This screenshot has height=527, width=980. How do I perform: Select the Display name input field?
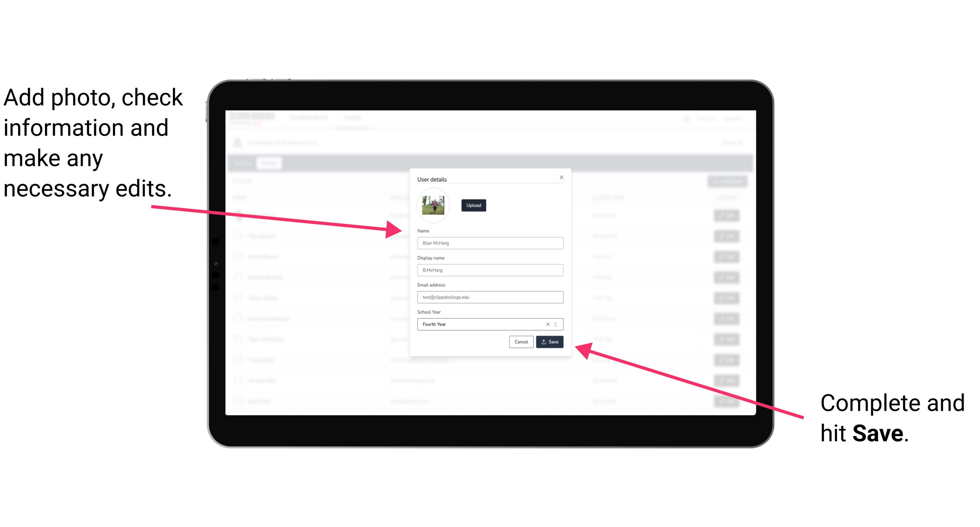489,270
